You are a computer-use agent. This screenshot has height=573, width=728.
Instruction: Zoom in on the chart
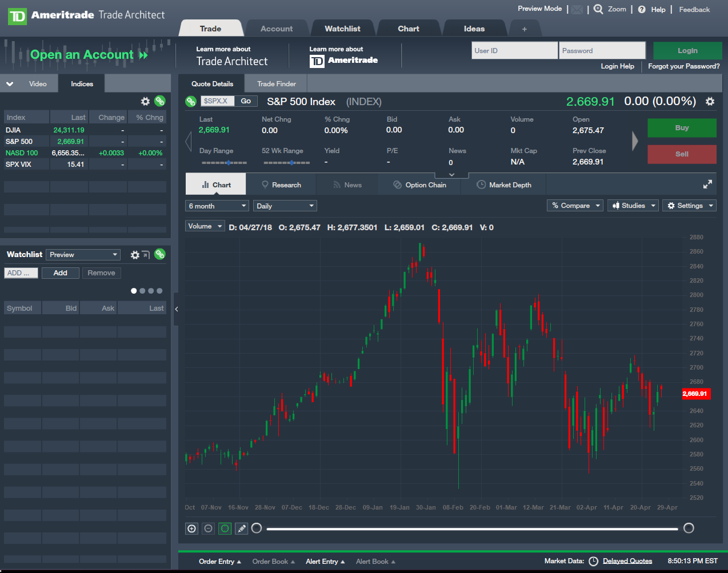[192, 528]
